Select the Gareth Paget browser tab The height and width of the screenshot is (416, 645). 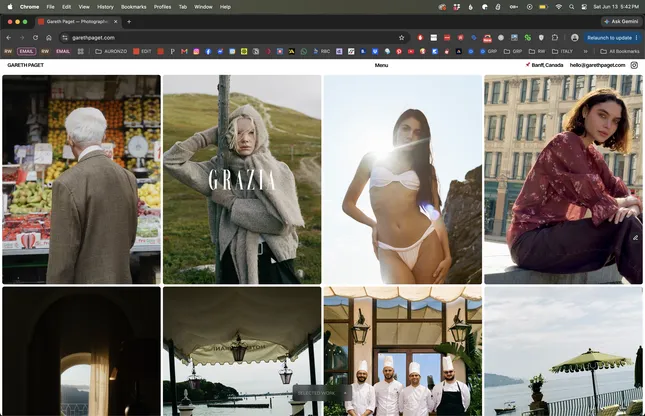77,22
